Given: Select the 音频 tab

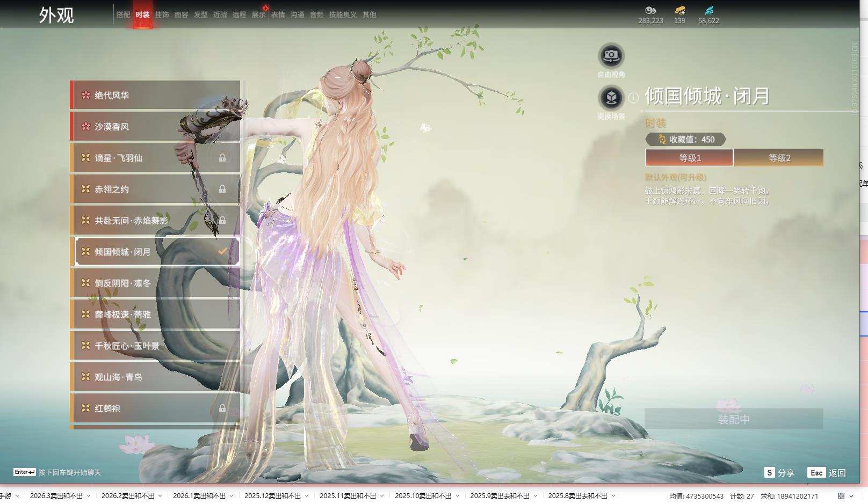Looking at the screenshot, I should (317, 14).
